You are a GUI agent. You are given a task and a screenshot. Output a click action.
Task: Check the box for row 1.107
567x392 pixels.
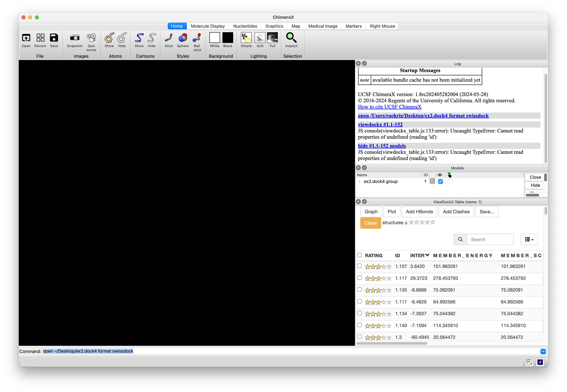point(359,266)
